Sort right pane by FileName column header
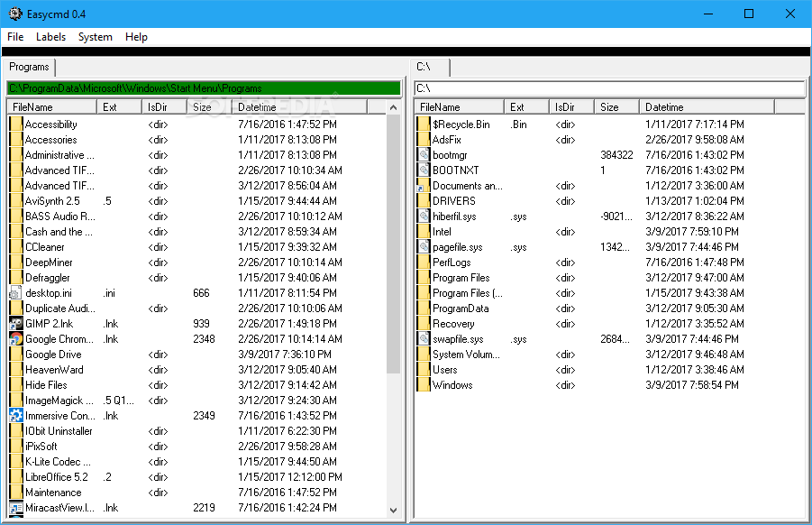The image size is (812, 525). [x=460, y=106]
